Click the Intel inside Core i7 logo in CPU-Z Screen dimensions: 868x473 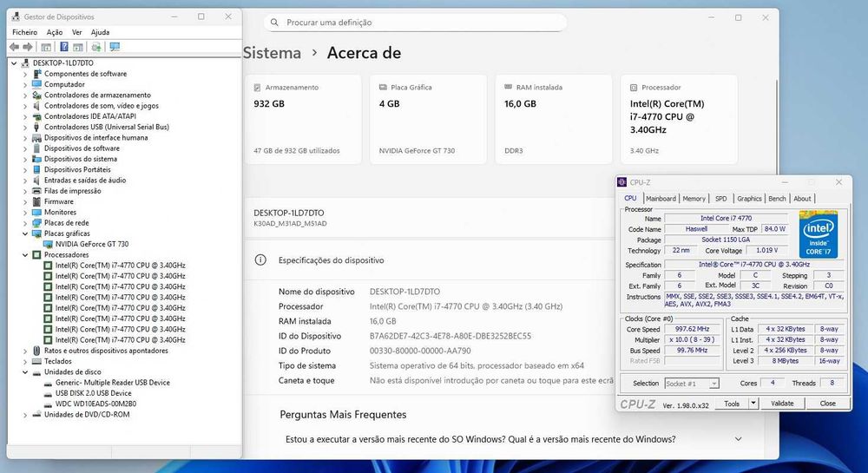pos(819,234)
